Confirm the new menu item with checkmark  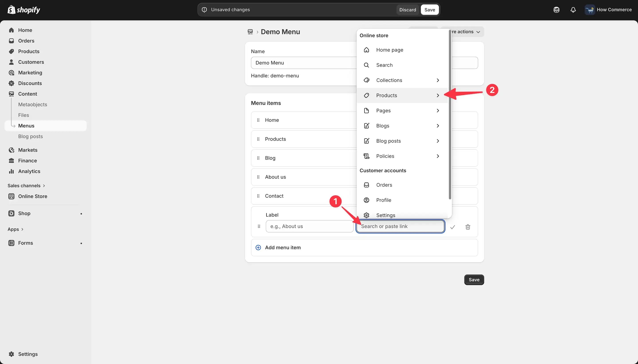453,227
